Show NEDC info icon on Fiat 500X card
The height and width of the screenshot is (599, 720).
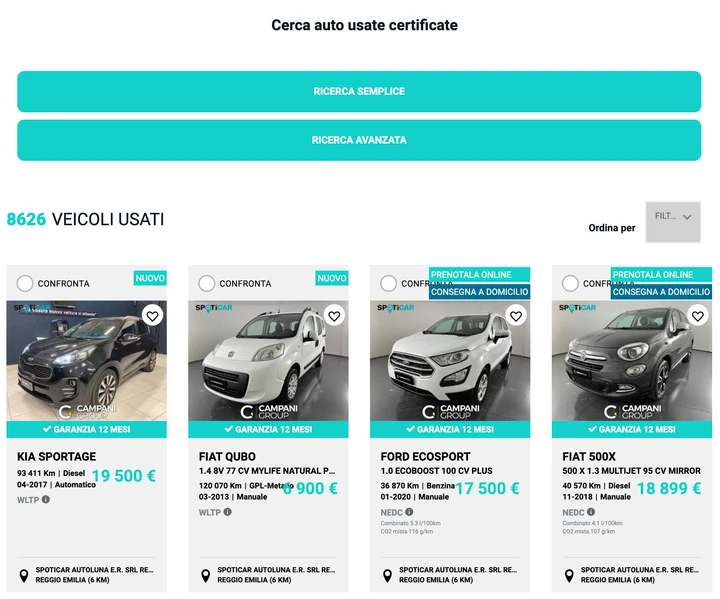click(x=591, y=512)
